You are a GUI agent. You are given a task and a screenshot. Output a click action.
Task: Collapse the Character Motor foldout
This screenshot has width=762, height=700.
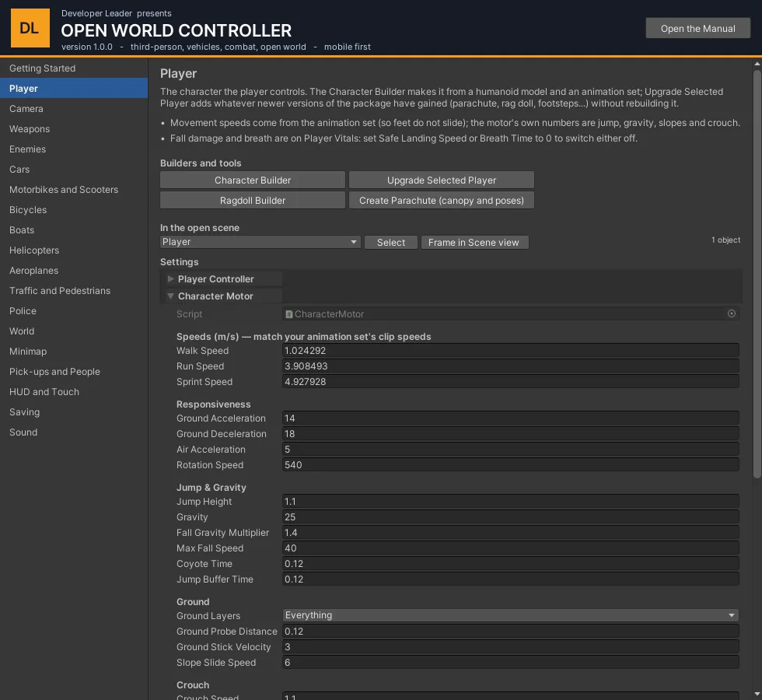pyautogui.click(x=170, y=296)
